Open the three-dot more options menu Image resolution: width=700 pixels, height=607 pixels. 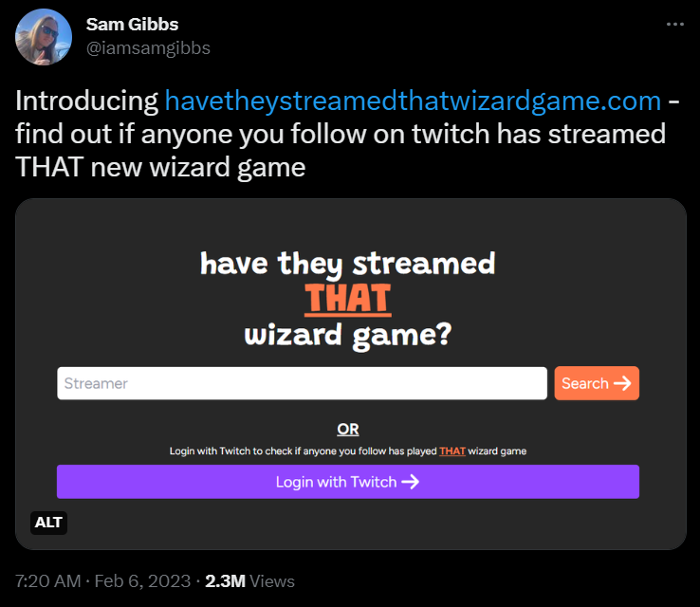point(675,24)
